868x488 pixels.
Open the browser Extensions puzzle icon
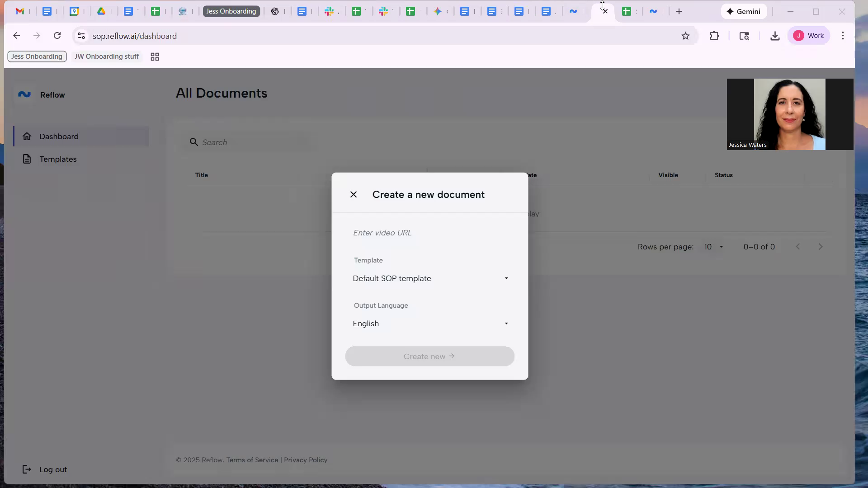pos(714,36)
